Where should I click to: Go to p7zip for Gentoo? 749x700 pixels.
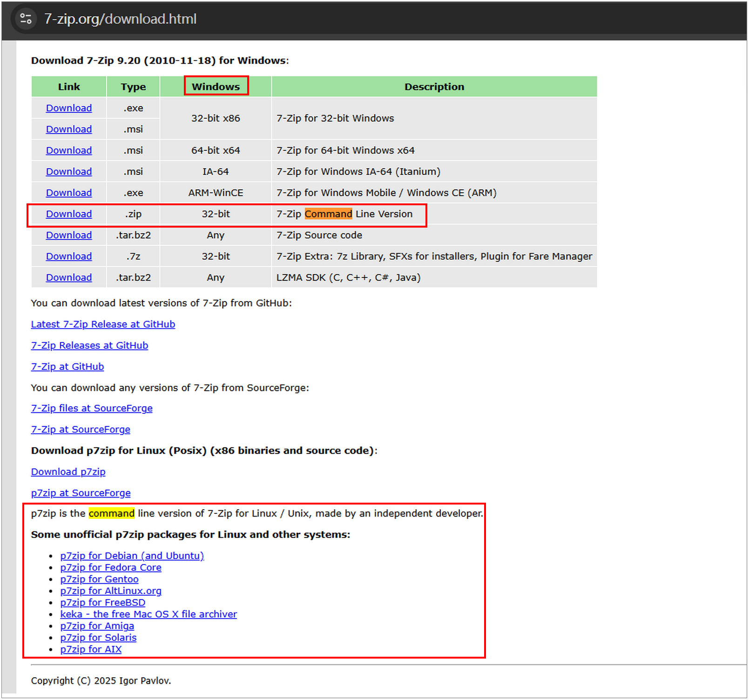(x=100, y=579)
